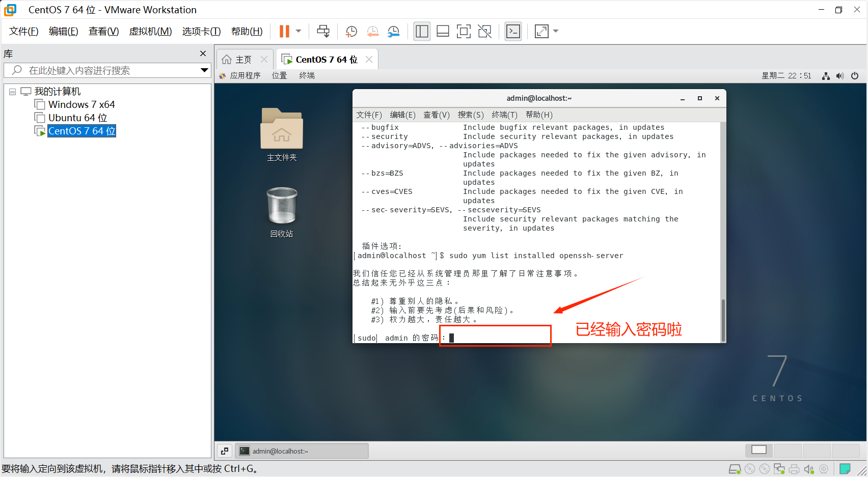
Task: Close the 库 library panel
Action: (203, 53)
